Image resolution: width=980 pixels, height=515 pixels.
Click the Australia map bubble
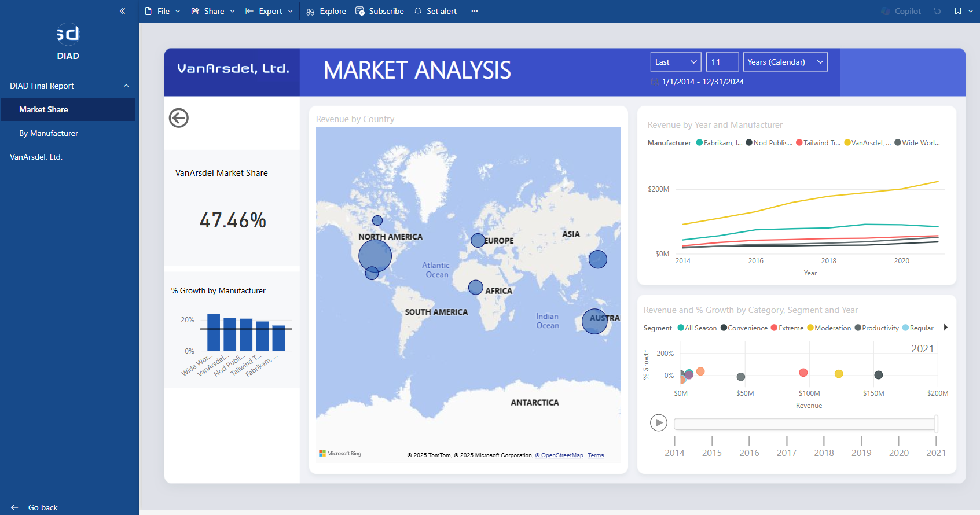click(594, 321)
